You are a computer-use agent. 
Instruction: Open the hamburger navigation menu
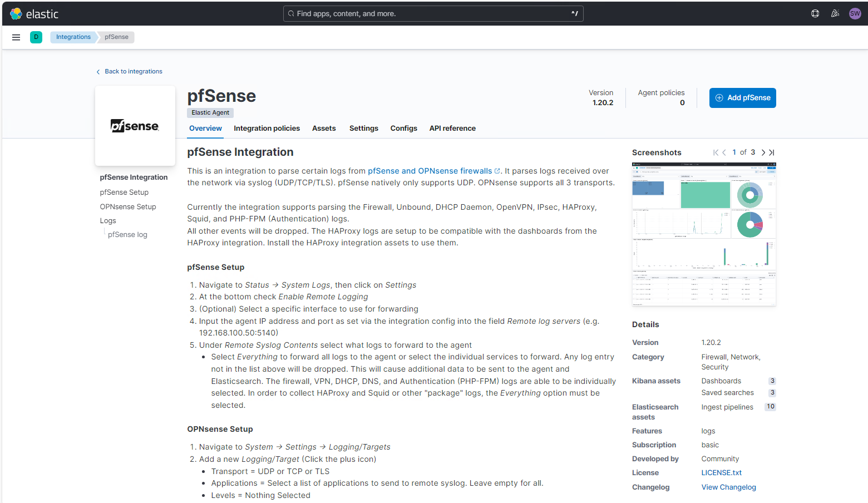coord(16,37)
